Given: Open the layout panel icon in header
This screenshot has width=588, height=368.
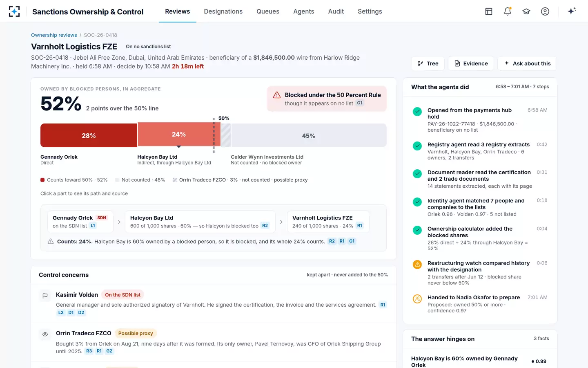Looking at the screenshot, I should [x=489, y=11].
